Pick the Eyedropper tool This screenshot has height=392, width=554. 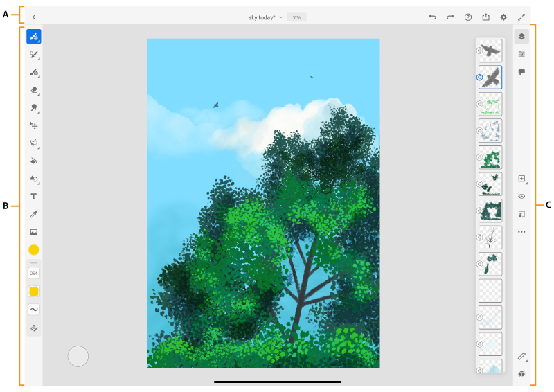(34, 214)
